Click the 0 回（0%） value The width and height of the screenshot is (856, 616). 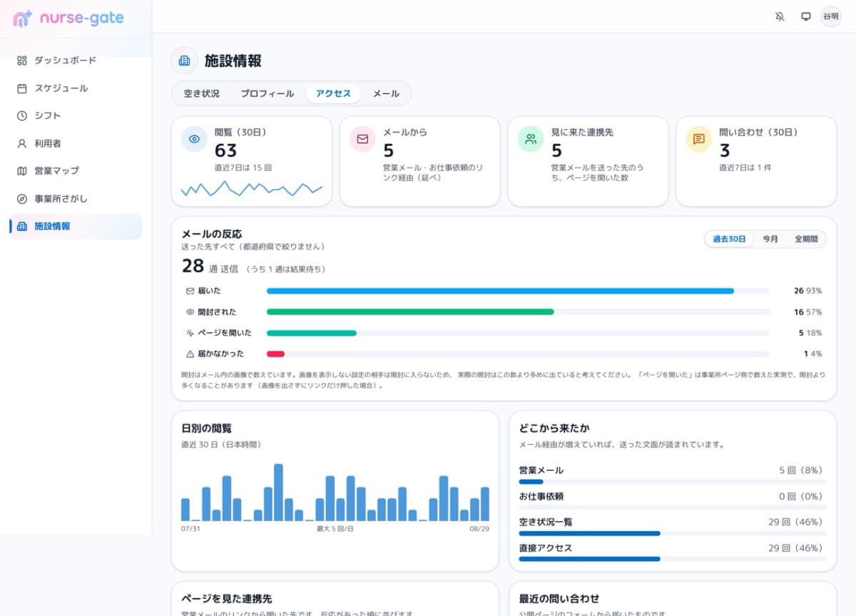point(801,496)
